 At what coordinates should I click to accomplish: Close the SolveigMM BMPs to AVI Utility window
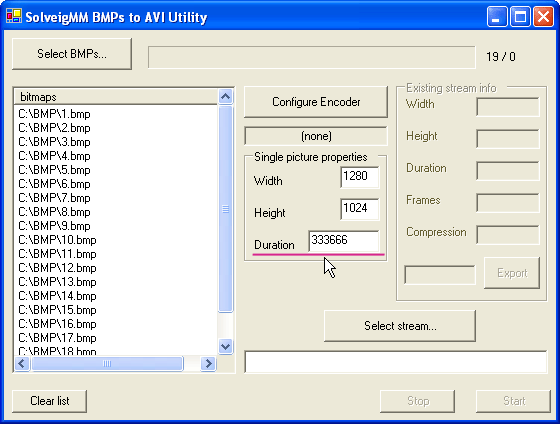coord(543,16)
